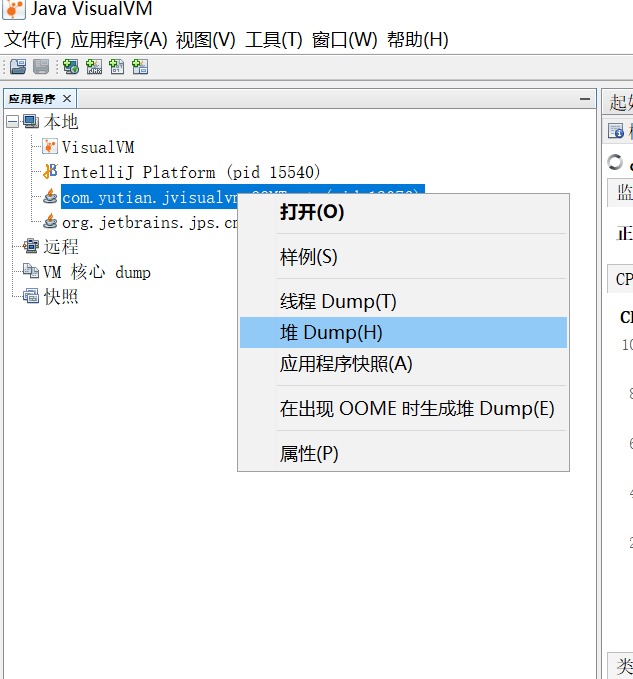Select the VisualVM node in the tree
This screenshot has width=633, height=679.
click(x=97, y=147)
